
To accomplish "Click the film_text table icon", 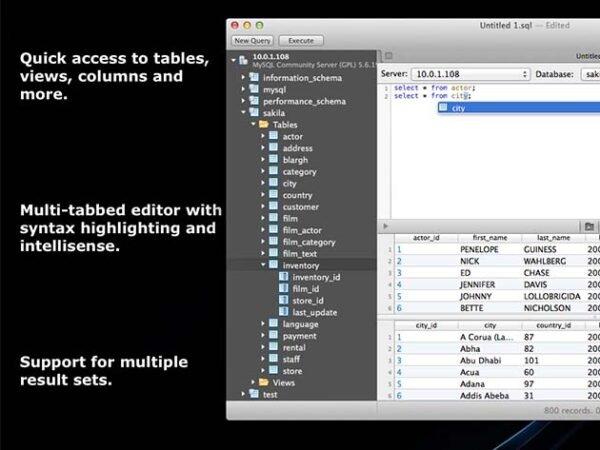I will 274,253.
